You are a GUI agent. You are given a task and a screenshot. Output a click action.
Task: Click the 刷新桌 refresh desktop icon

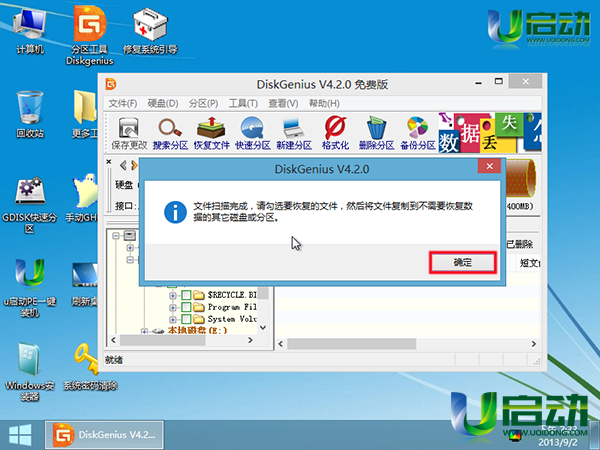click(x=85, y=284)
